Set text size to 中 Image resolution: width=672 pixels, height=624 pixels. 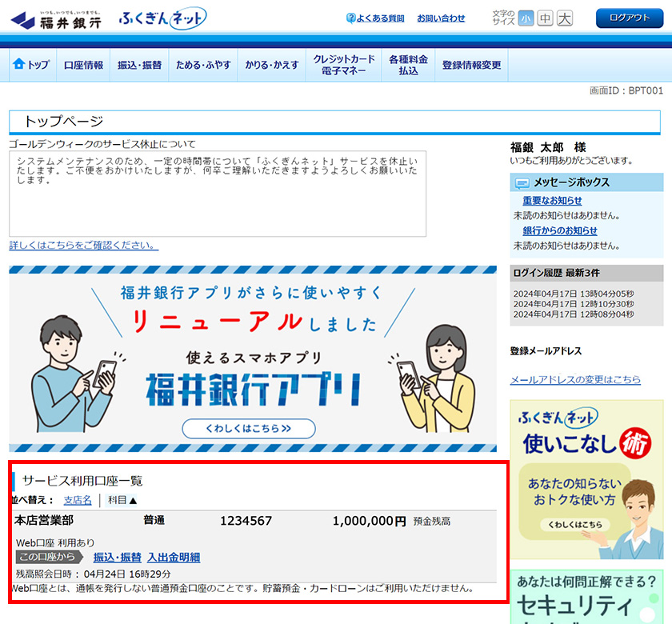[x=545, y=18]
